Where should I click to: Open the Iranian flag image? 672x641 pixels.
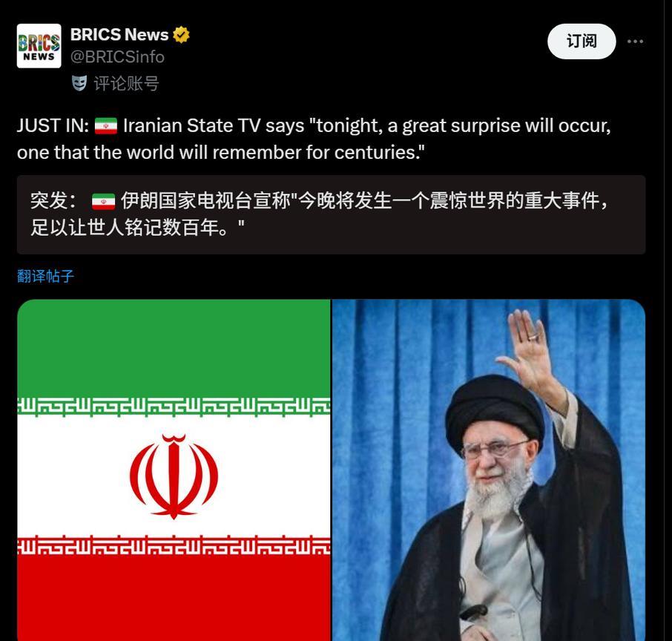point(174,470)
